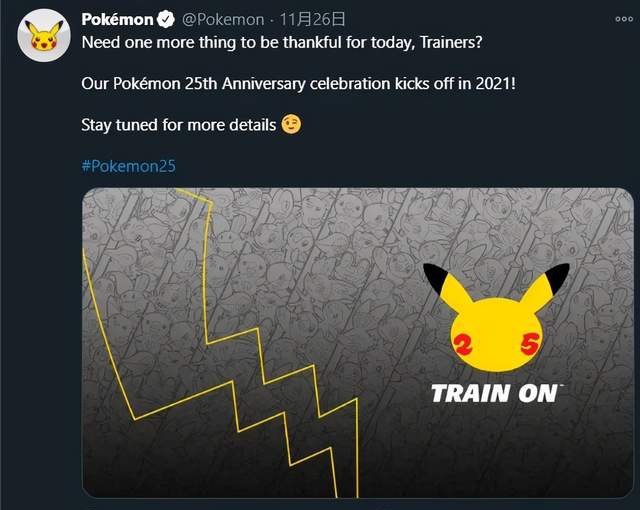The image size is (640, 510).
Task: Click the red 2 on Pikachu's cheek
Action: point(461,346)
